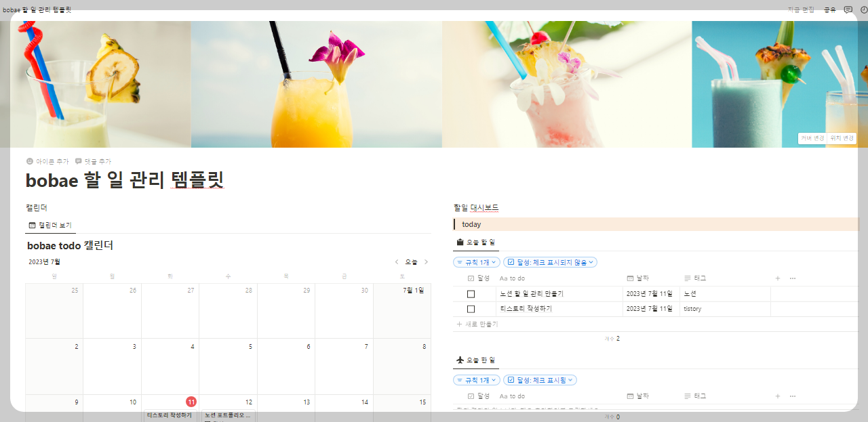
Task: Click the 2023년 7월 month label
Action: [x=44, y=262]
